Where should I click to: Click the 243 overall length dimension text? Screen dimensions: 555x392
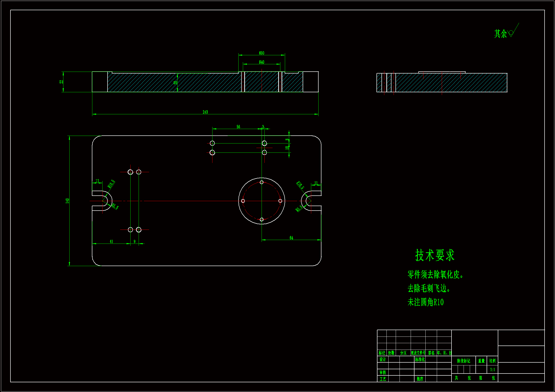click(205, 112)
